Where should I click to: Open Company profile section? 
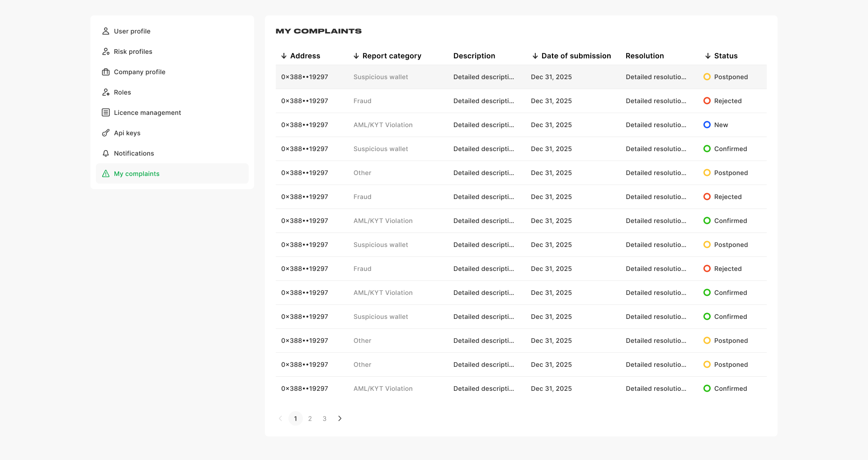[x=172, y=72]
